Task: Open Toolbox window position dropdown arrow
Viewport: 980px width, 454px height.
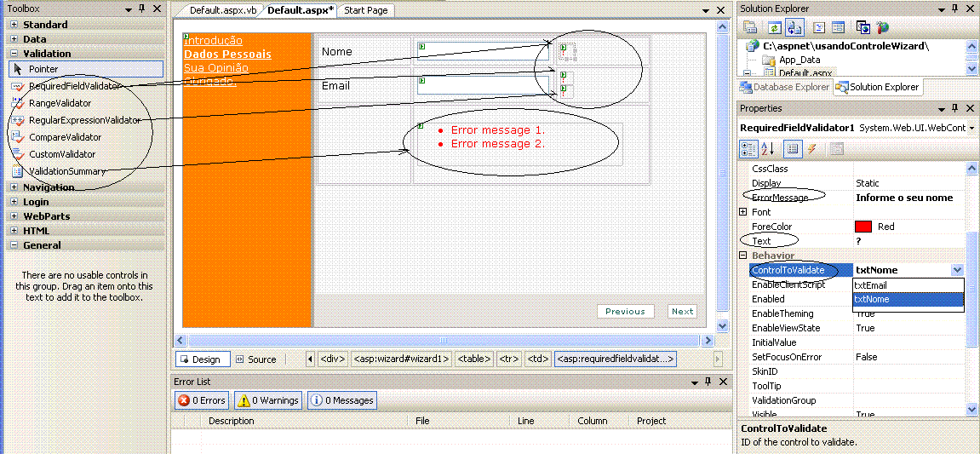Action: click(x=128, y=9)
